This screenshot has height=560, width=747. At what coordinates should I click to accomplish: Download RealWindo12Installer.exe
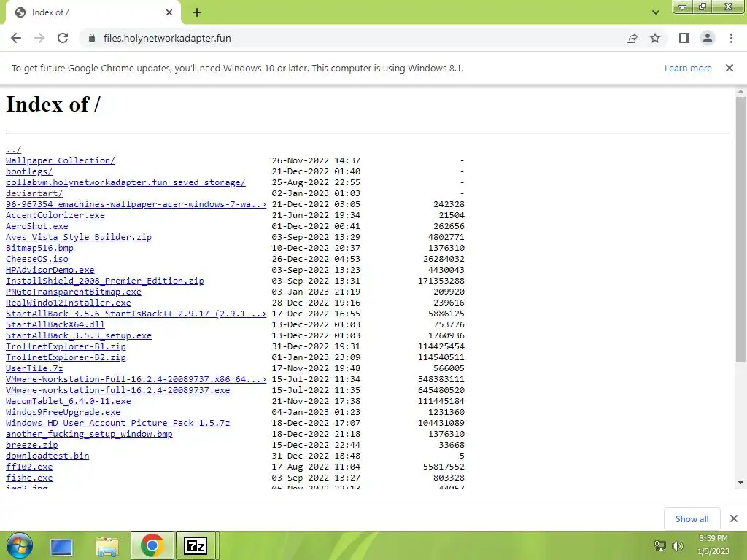pos(68,303)
